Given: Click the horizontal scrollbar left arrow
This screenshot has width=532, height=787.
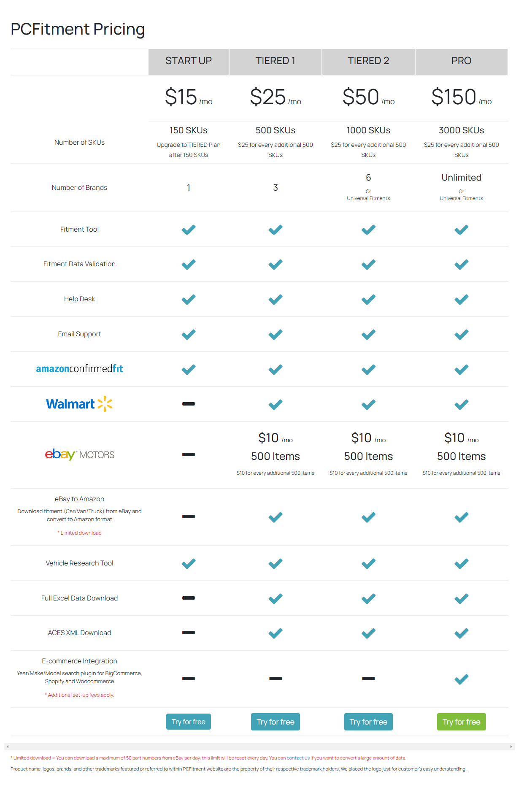Looking at the screenshot, I should pyautogui.click(x=8, y=746).
